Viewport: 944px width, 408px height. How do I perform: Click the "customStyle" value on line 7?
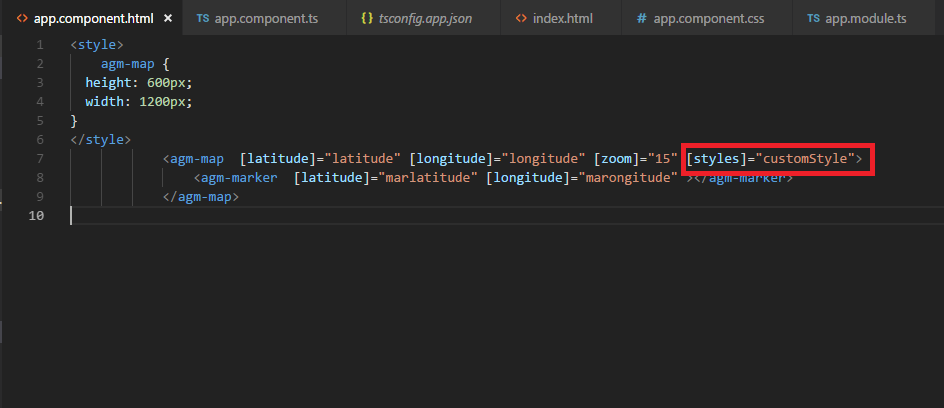point(806,159)
